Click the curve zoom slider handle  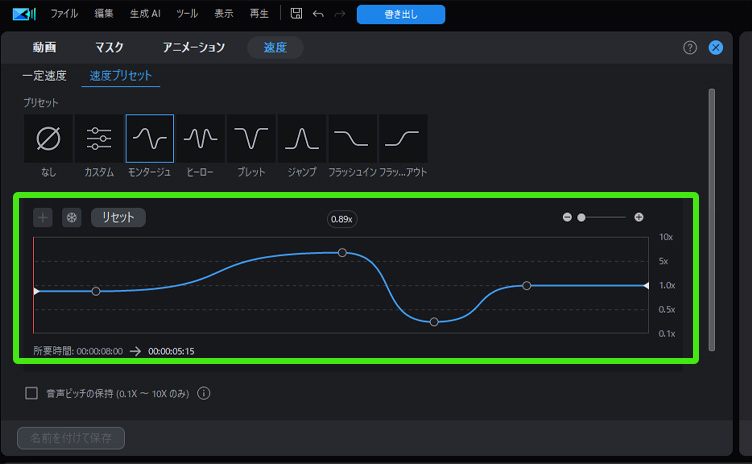(581, 217)
